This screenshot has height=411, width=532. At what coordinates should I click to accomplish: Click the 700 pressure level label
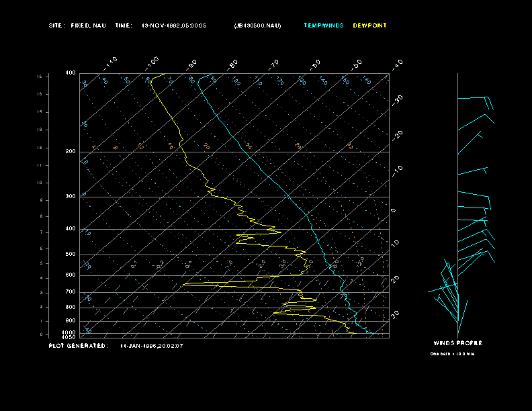[71, 292]
